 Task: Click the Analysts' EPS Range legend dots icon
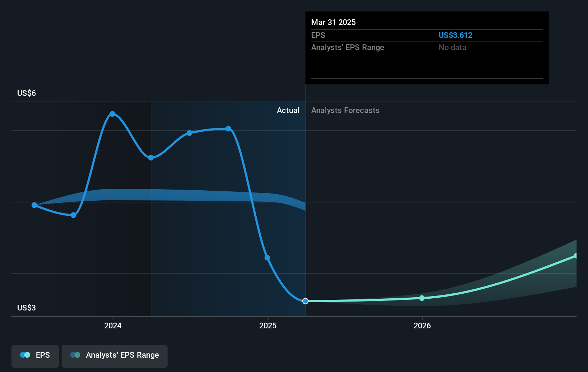[75, 355]
